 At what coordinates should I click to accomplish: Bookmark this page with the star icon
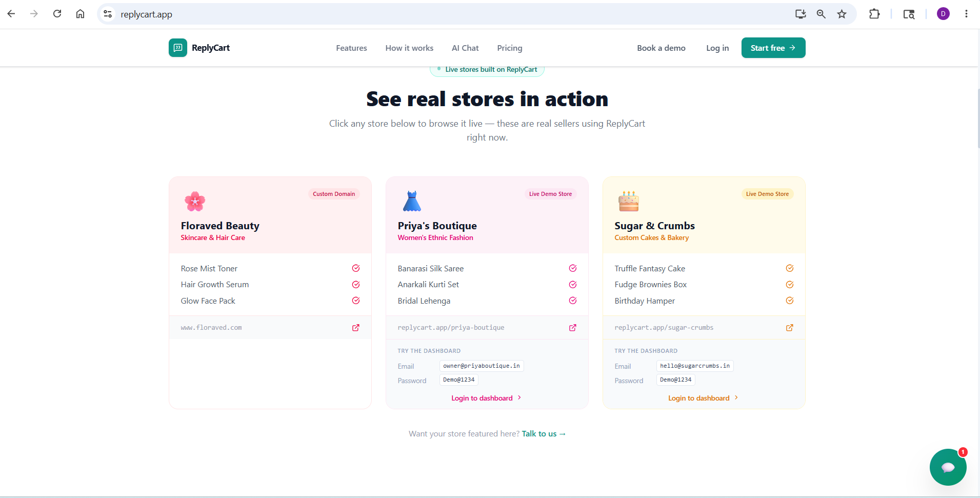pos(842,14)
